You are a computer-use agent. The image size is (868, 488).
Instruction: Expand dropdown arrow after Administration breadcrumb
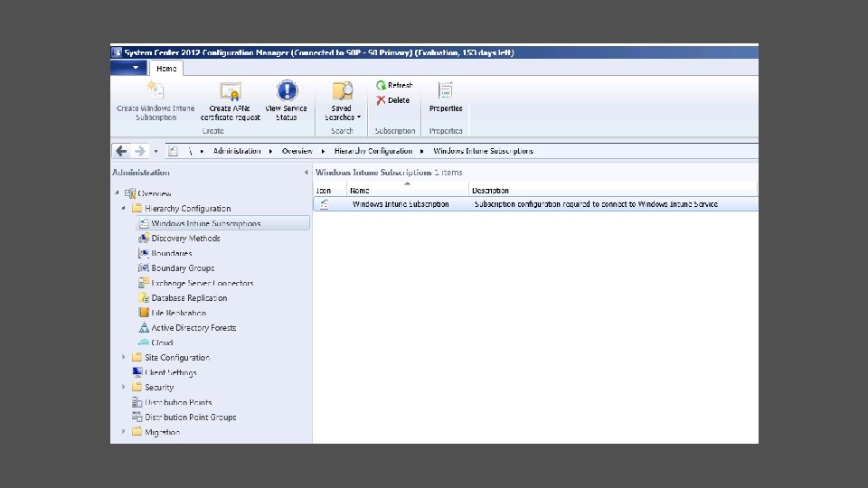tap(270, 151)
